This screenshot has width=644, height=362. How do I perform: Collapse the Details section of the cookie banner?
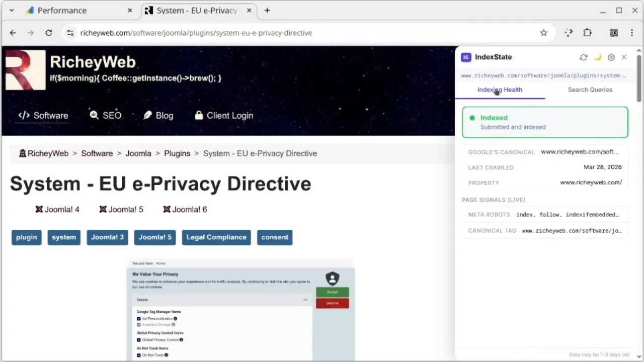(x=305, y=300)
